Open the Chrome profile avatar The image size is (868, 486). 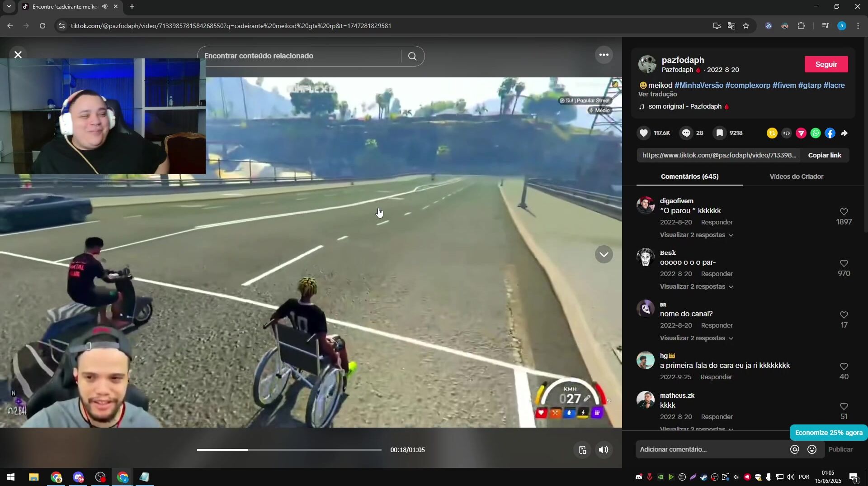click(841, 26)
